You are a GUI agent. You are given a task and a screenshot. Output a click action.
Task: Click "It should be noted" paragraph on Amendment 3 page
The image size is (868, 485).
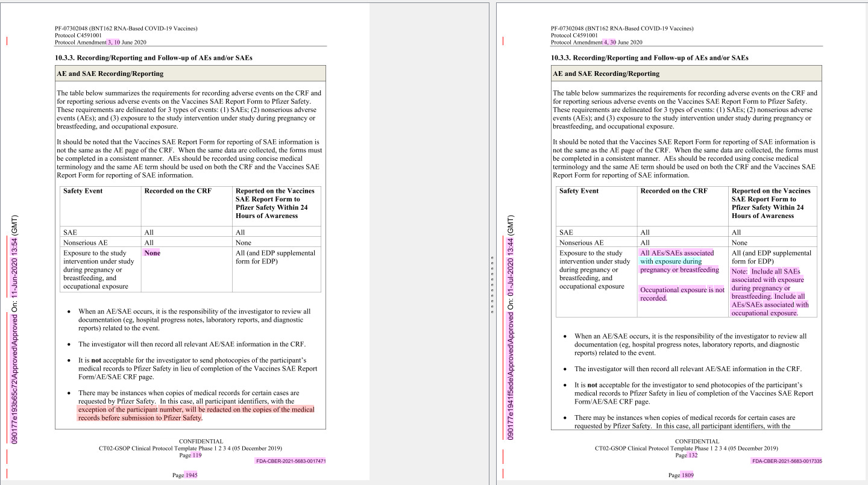(x=190, y=158)
